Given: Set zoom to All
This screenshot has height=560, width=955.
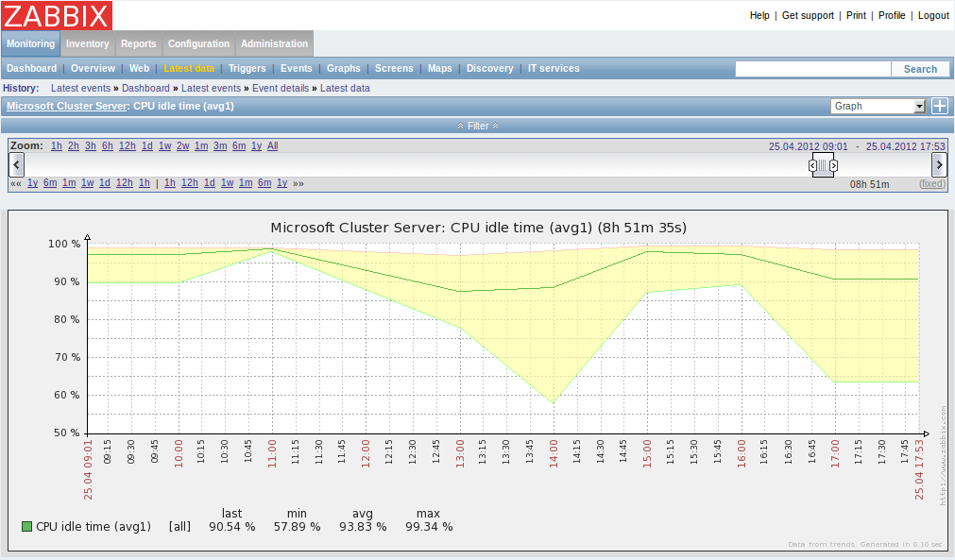Looking at the screenshot, I should click(273, 146).
